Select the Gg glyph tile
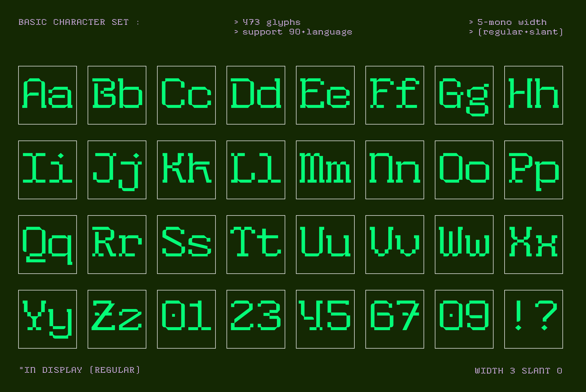The height and width of the screenshot is (392, 586). pyautogui.click(x=464, y=95)
